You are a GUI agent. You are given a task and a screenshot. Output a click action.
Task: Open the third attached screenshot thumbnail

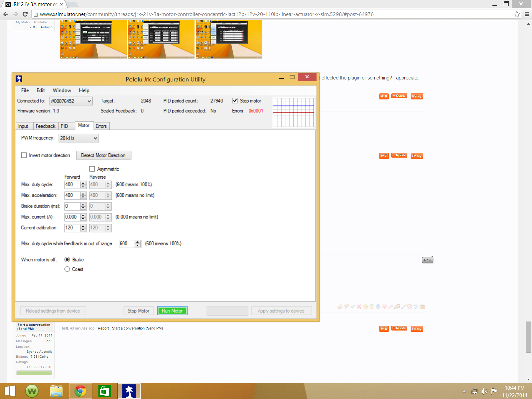pyautogui.click(x=229, y=39)
